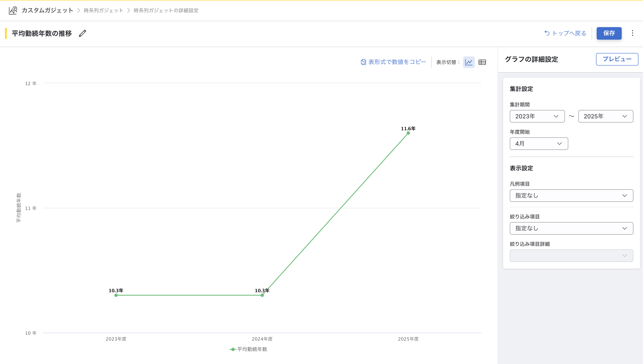Click the 保存 save button

[609, 33]
